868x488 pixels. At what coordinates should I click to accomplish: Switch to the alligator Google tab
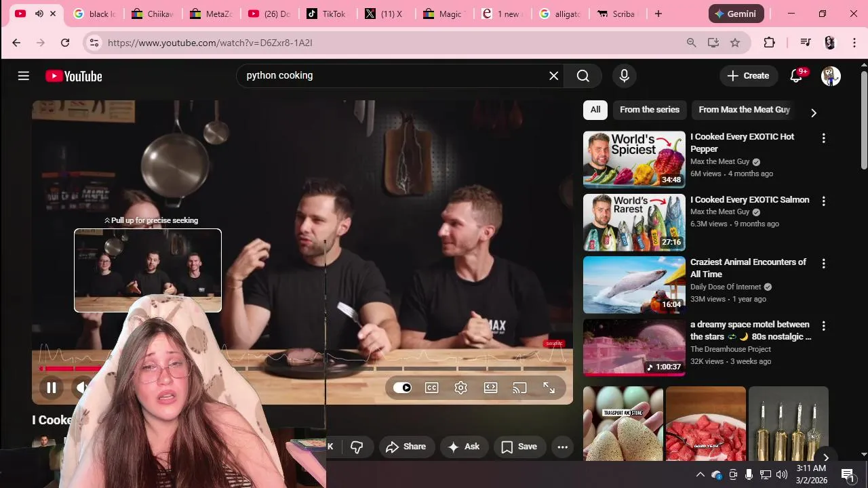point(559,14)
